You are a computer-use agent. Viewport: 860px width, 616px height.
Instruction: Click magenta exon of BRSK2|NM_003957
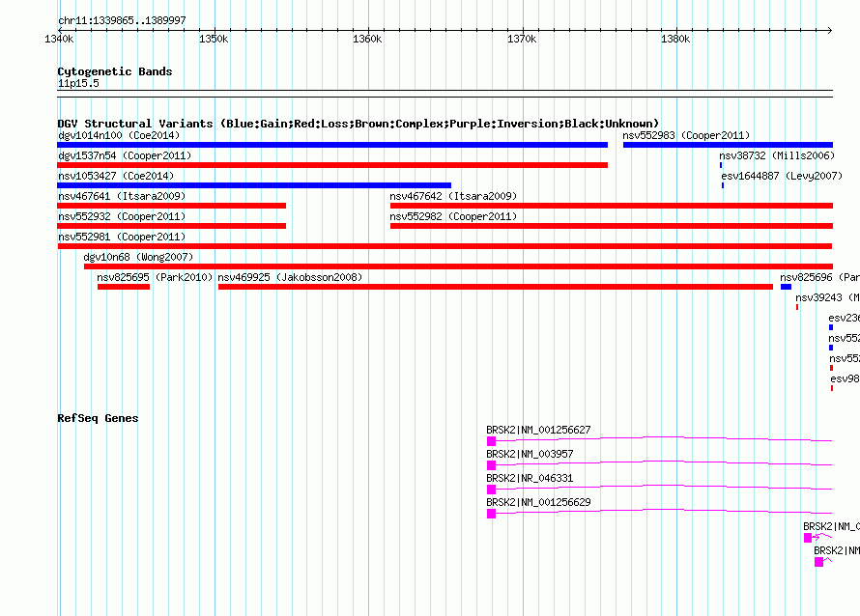click(492, 465)
